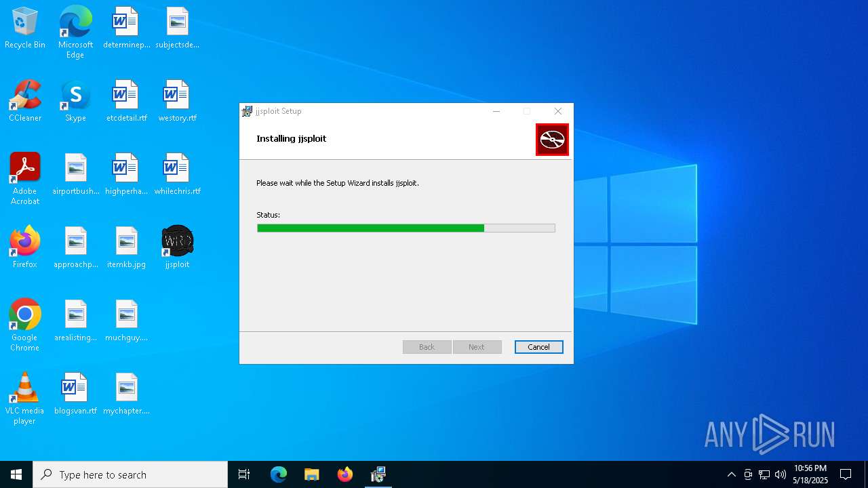Select the whilechris.rtf file icon
This screenshot has height=488, width=868.
tap(177, 175)
